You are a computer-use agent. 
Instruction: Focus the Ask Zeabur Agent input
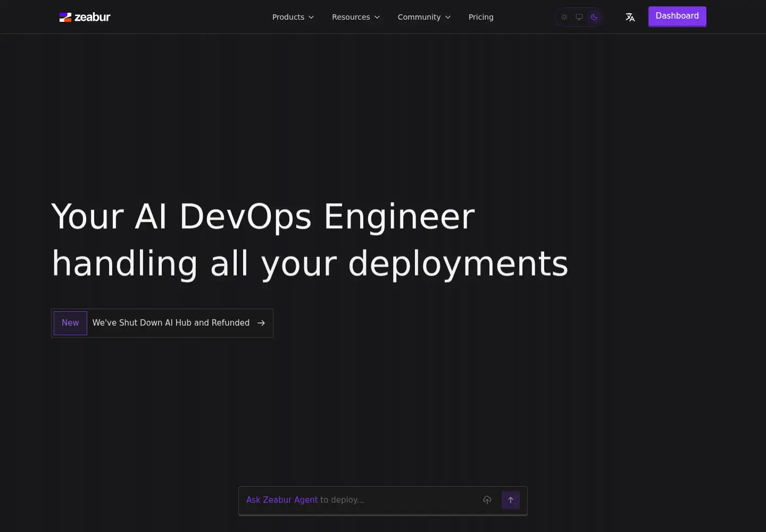click(360, 500)
